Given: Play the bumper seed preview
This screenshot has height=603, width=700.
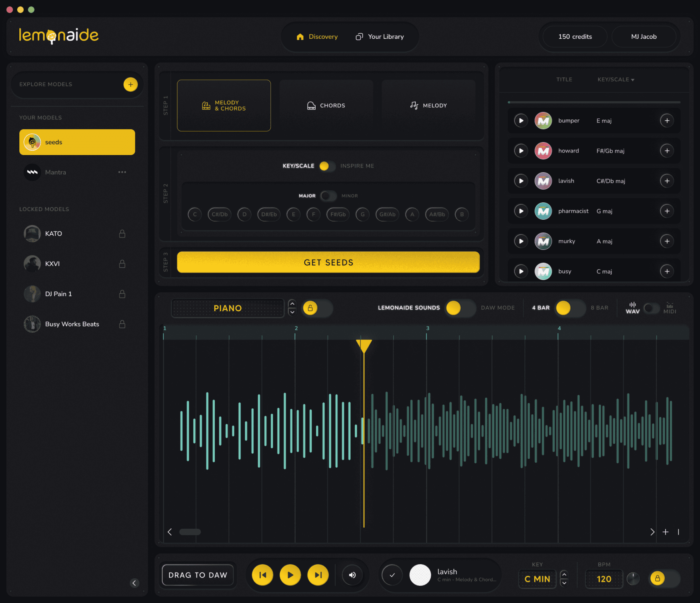Looking at the screenshot, I should coord(521,121).
